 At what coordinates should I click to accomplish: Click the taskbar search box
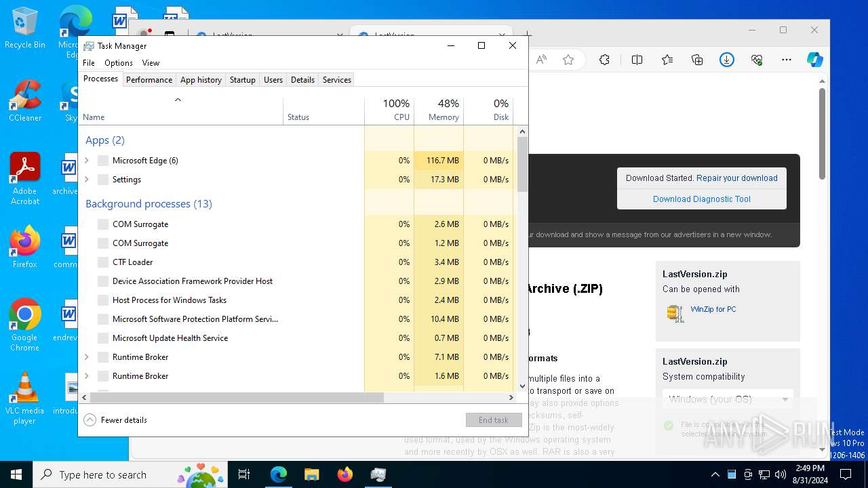coord(130,474)
